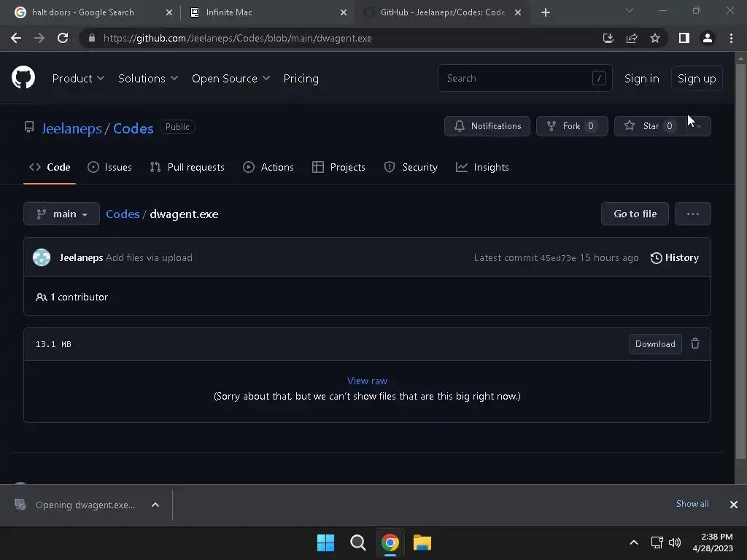Click Go to file button
This screenshot has height=560, width=747.
coord(635,214)
